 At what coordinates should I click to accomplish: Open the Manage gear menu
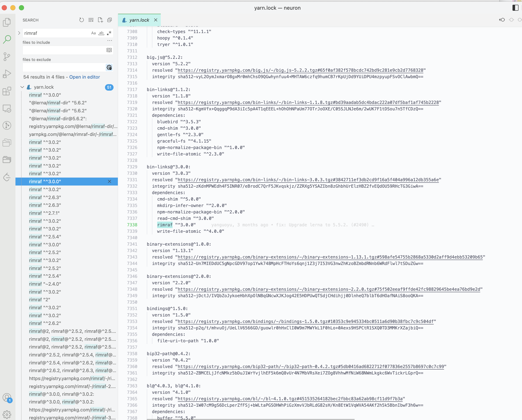coord(7,414)
